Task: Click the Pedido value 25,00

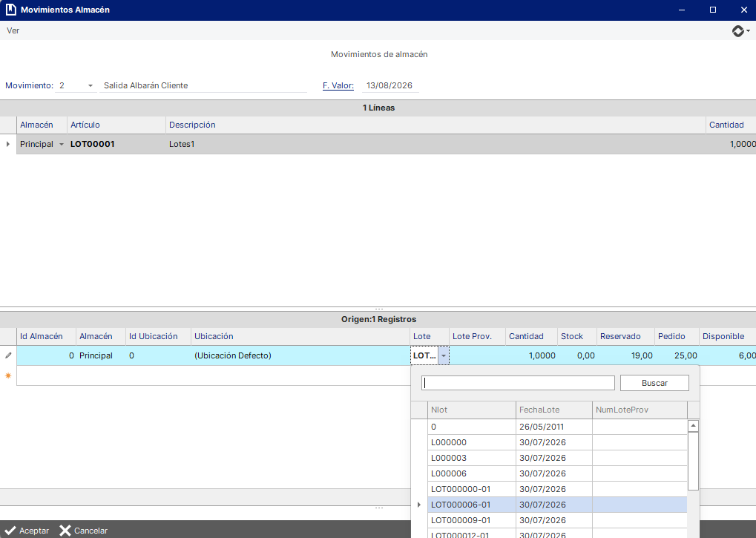Action: 677,355
